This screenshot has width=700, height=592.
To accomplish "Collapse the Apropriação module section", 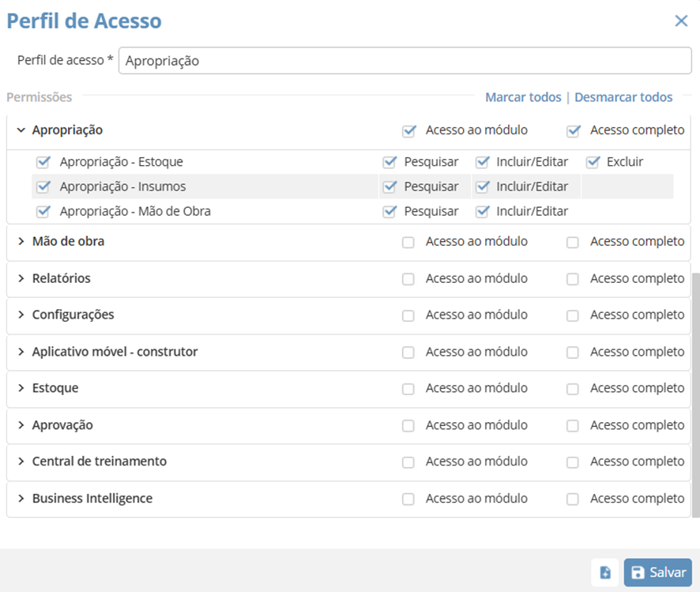I will 21,130.
